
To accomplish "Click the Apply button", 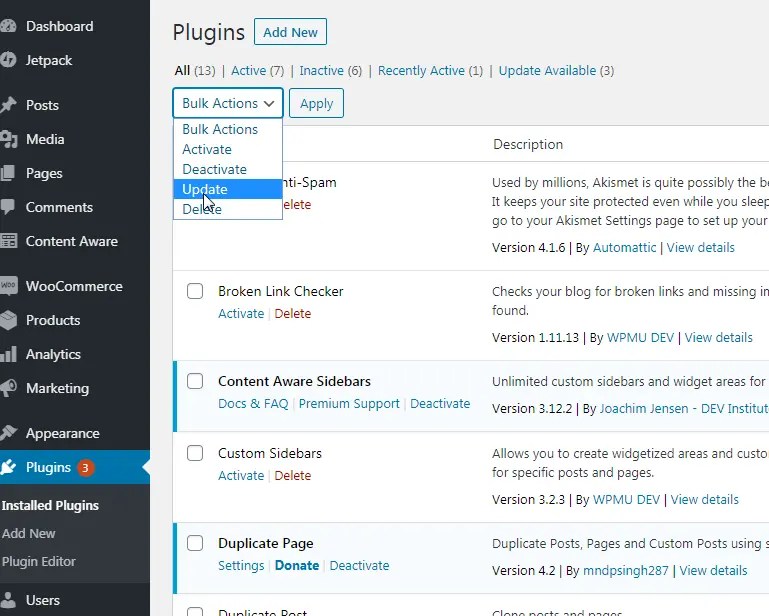I will 316,103.
